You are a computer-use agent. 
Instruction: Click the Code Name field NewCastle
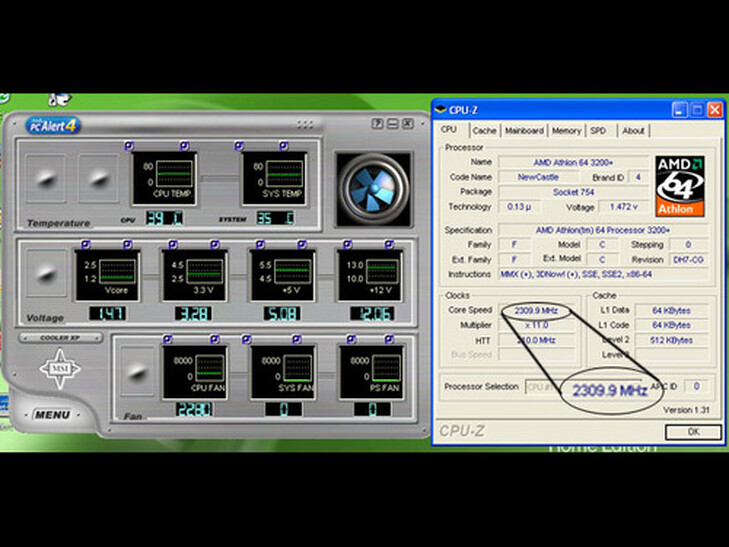[x=538, y=177]
